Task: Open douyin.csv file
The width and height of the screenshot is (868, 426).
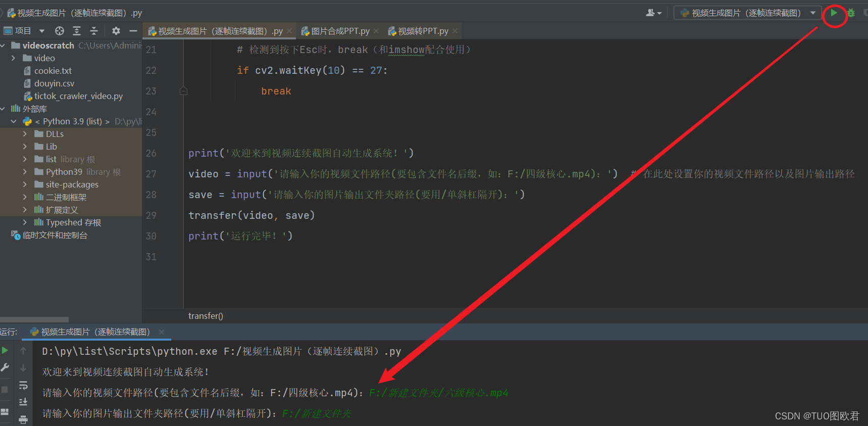Action: [54, 83]
